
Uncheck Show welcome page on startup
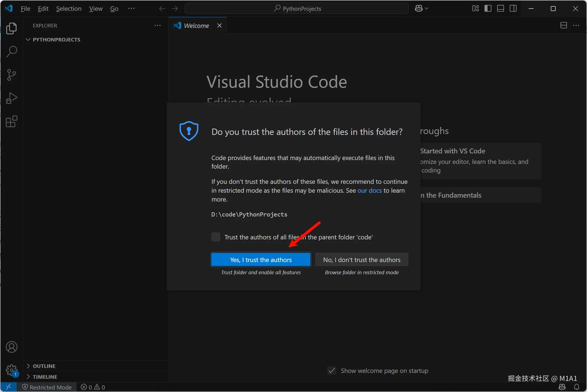click(332, 370)
